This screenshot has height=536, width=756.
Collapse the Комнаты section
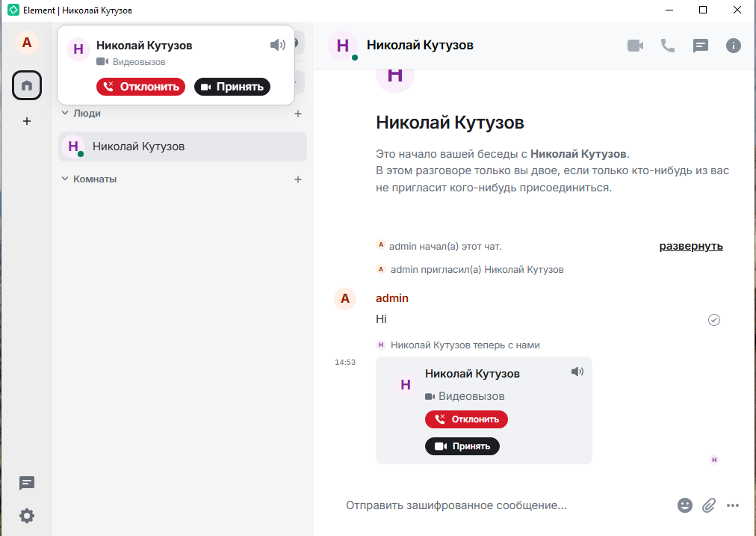click(65, 179)
